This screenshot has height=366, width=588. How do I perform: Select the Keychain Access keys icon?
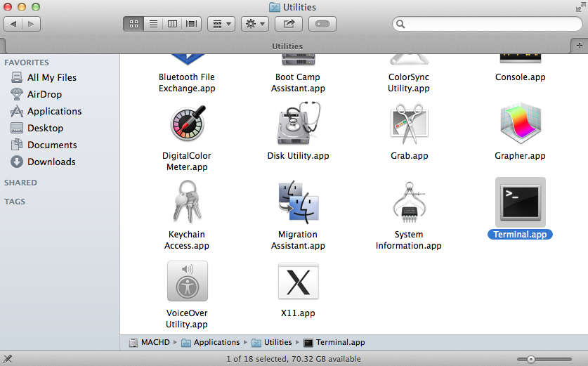click(187, 202)
